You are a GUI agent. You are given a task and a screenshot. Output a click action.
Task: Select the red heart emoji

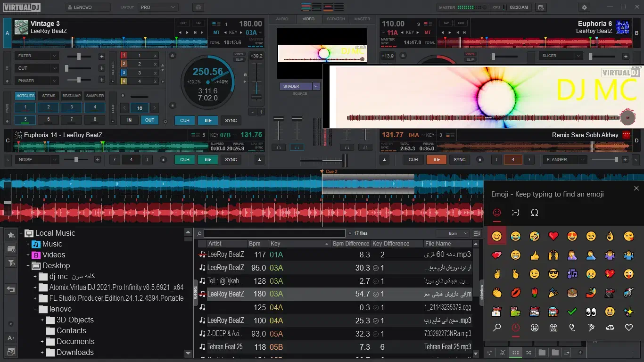click(553, 236)
